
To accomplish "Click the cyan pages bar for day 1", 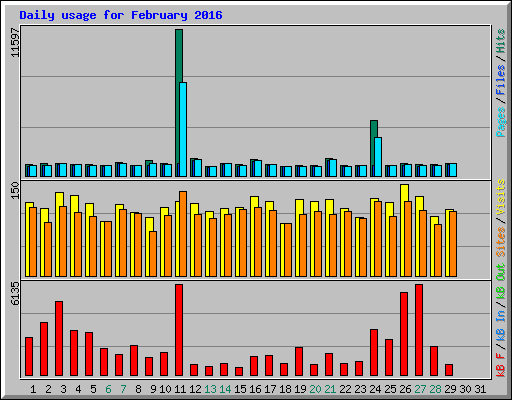I will click(x=33, y=171).
